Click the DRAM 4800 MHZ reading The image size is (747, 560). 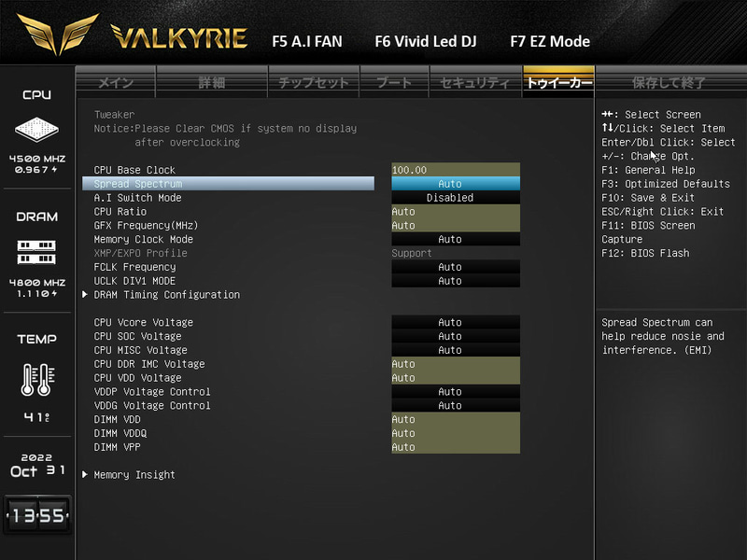coord(37,283)
